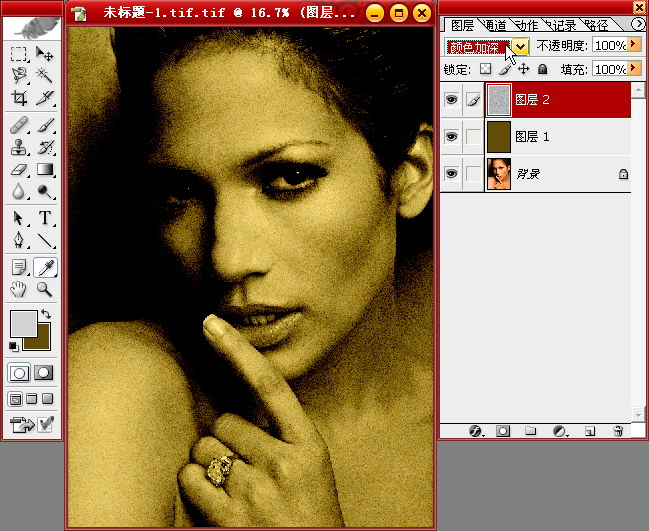
Task: Select the Slice tool
Action: [45, 98]
